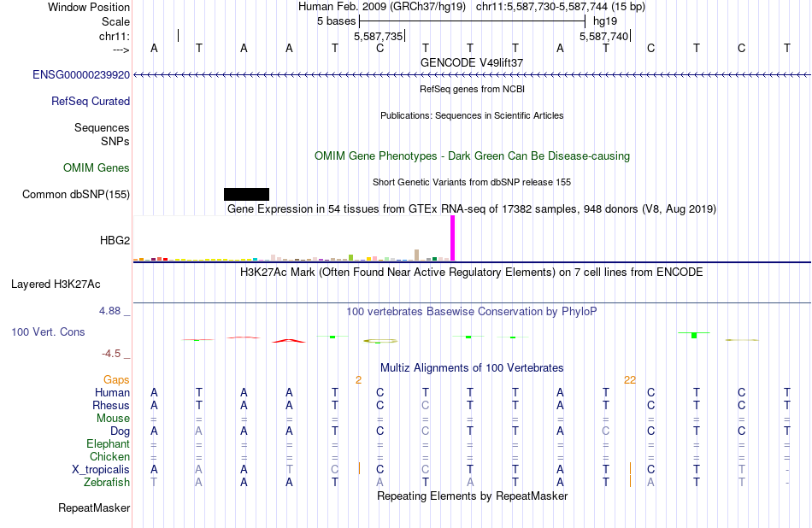Click Repeating Elements by RepeatMasker title
Viewport: 812px width, 528px height.
pyautogui.click(x=472, y=496)
